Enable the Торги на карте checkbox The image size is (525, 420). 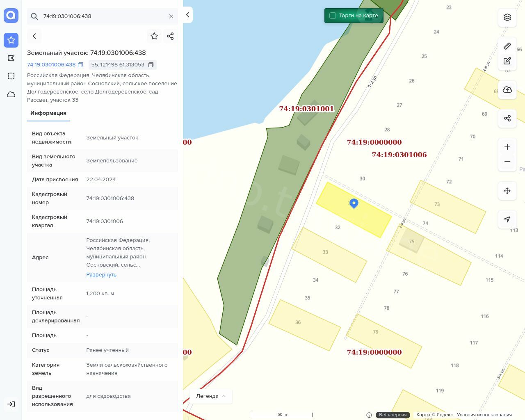pyautogui.click(x=333, y=16)
